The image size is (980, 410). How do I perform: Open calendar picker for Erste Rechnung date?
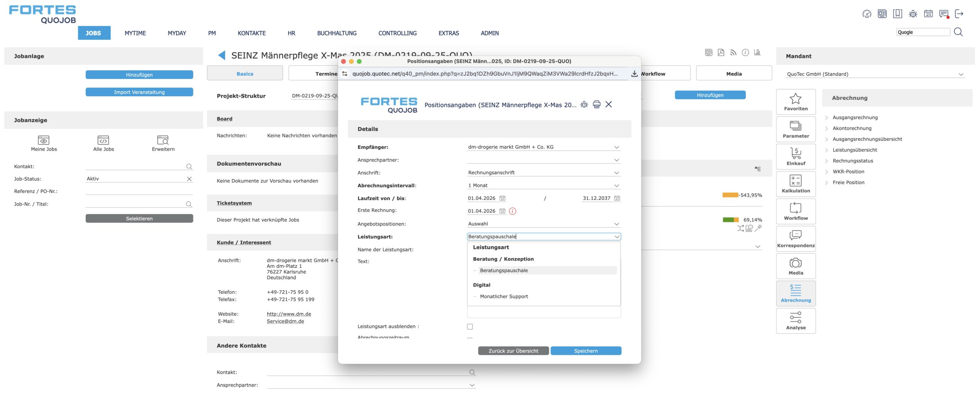[502, 211]
